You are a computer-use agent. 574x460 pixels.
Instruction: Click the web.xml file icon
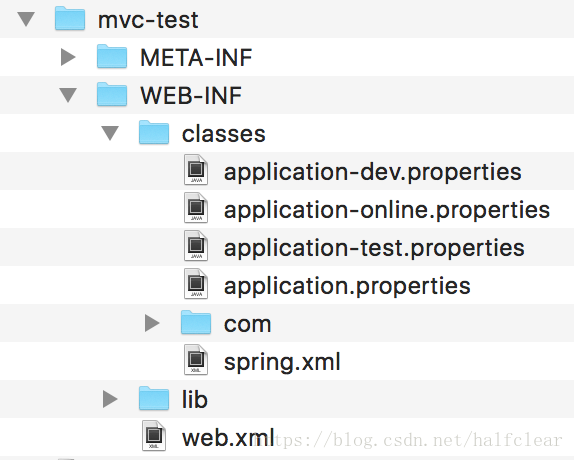click(154, 435)
